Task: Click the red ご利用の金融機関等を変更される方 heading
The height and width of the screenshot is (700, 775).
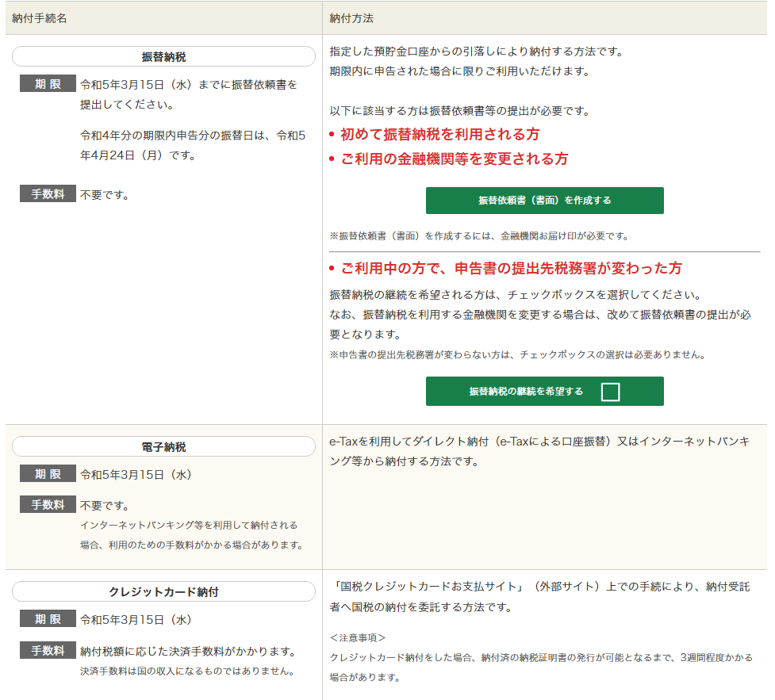Action: pos(454,159)
